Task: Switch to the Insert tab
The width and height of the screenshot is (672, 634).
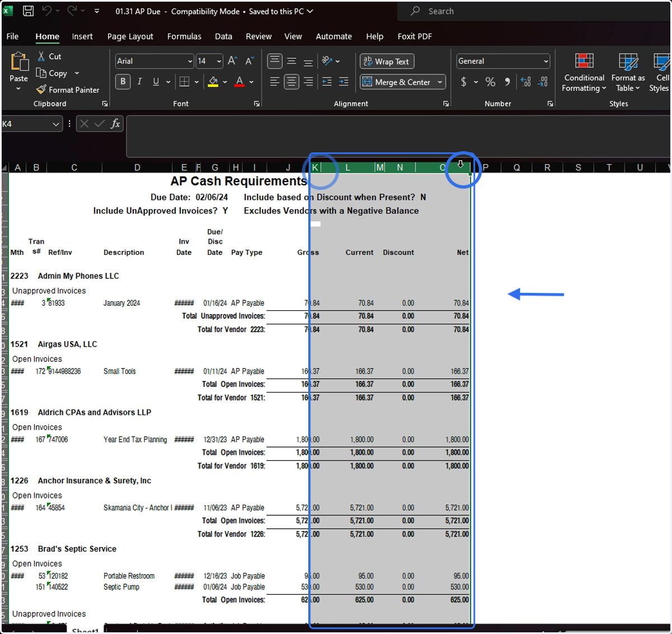Action: [x=82, y=36]
